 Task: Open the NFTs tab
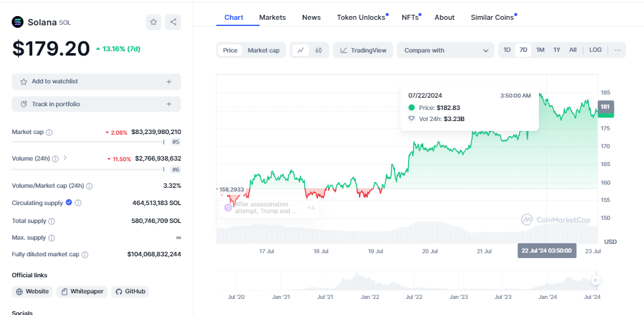coord(410,18)
